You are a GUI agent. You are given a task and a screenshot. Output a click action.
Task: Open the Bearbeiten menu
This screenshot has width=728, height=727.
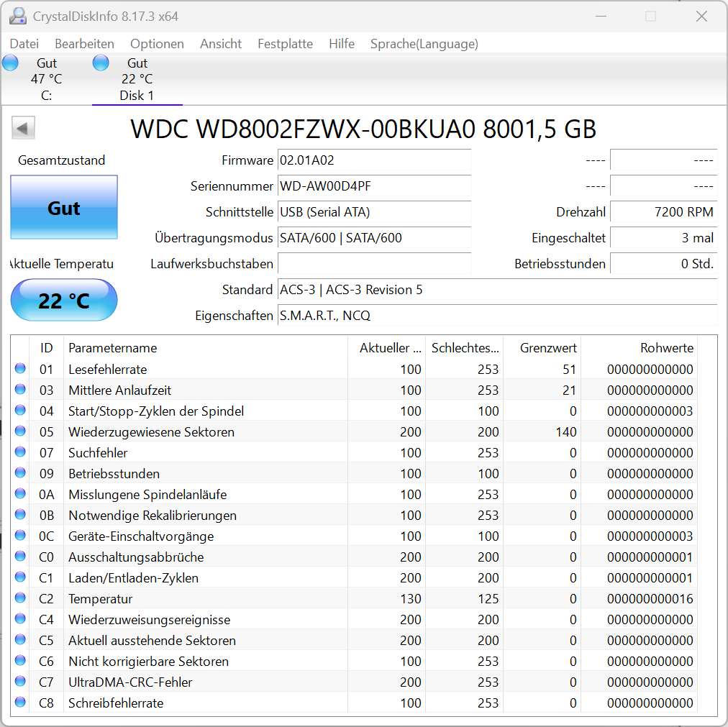point(84,44)
